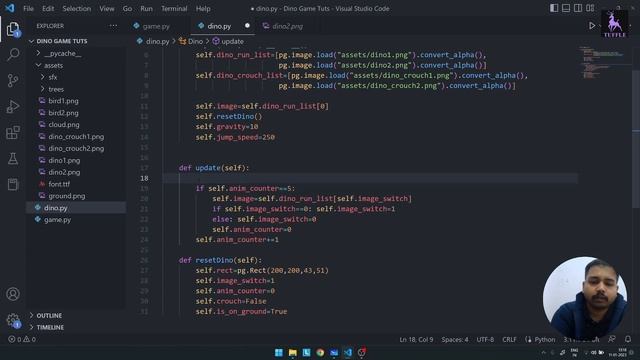This screenshot has width=640, height=360.
Task: Switch to the dino2.png editor tab
Action: (x=287, y=26)
